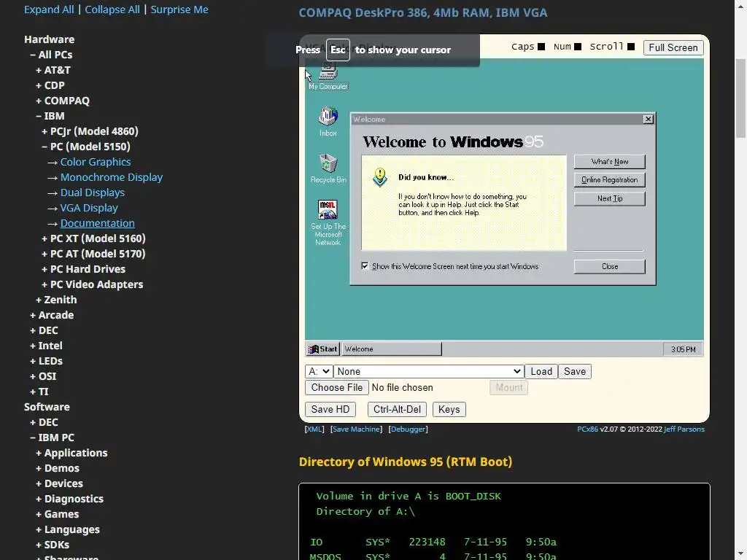Open the drive A: dropdown
This screenshot has width=747, height=560.
pyautogui.click(x=319, y=371)
